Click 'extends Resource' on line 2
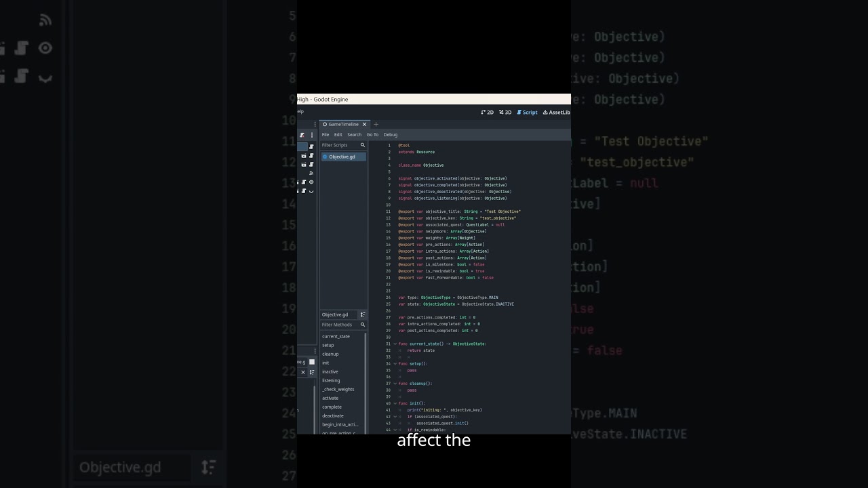The height and width of the screenshot is (488, 868). pos(416,152)
